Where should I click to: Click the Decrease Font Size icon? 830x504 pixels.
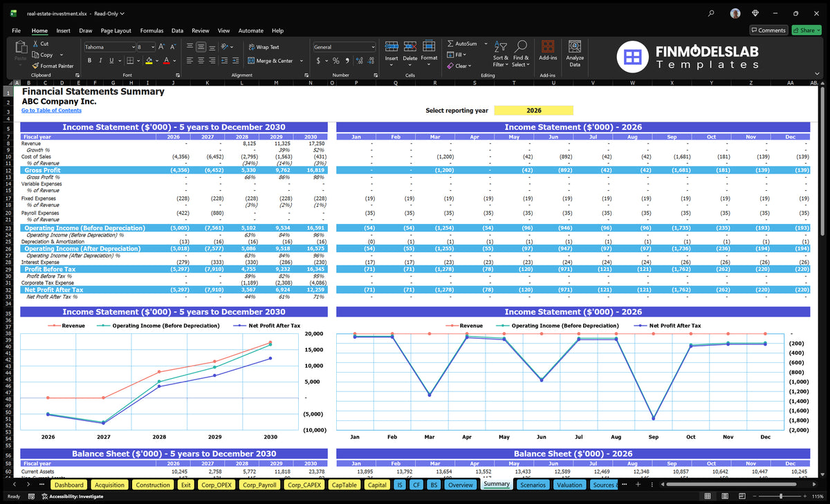pos(173,47)
